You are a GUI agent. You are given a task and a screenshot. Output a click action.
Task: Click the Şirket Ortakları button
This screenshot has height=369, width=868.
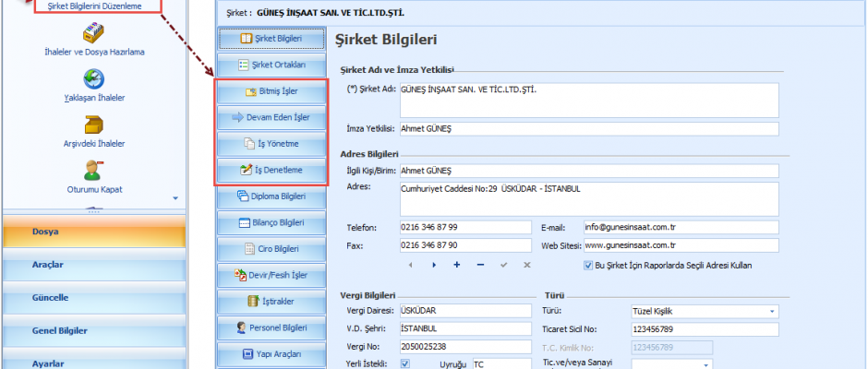(271, 65)
